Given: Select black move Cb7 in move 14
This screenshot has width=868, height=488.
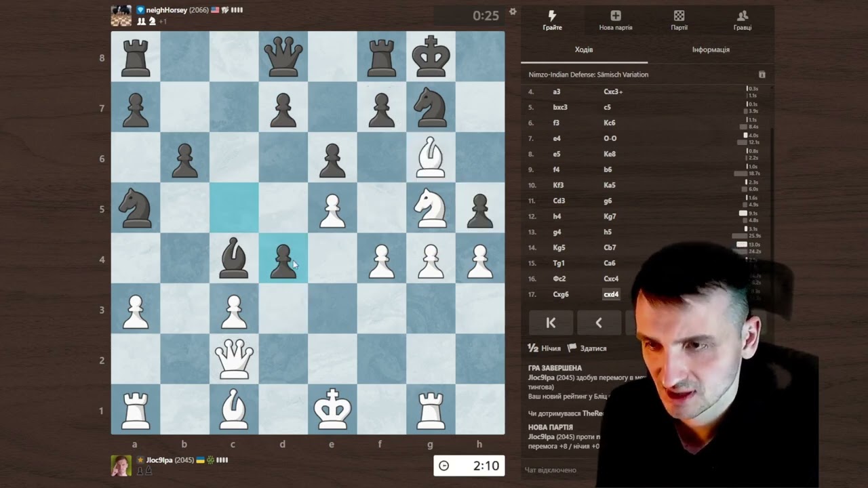Looking at the screenshot, I should [610, 247].
